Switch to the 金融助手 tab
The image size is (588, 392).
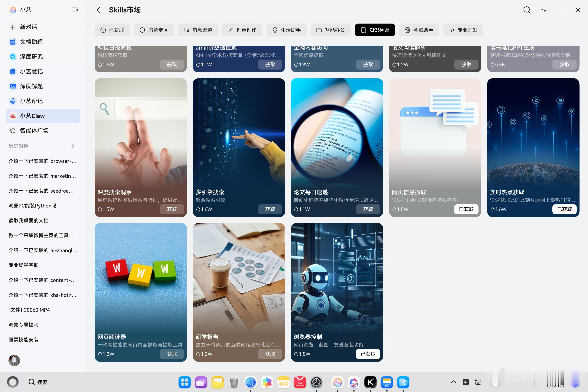coord(419,30)
